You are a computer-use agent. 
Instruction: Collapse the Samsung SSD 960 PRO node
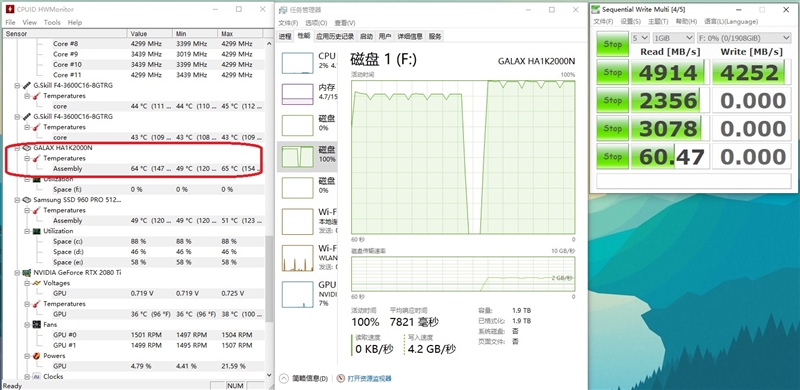(x=17, y=200)
